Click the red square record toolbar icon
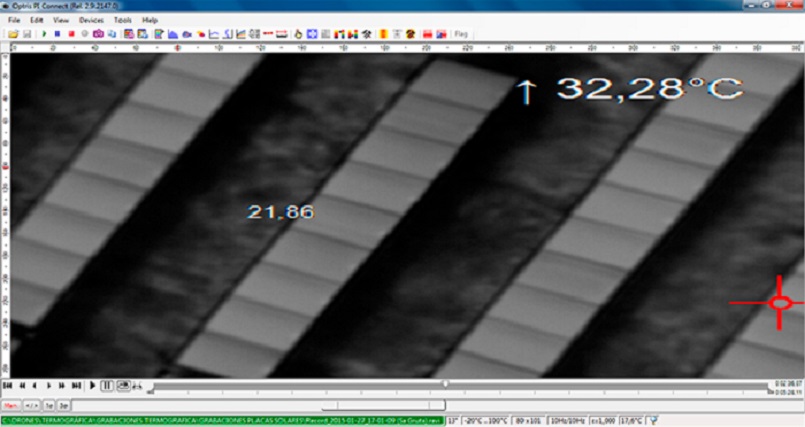This screenshot has width=805, height=427. click(71, 34)
